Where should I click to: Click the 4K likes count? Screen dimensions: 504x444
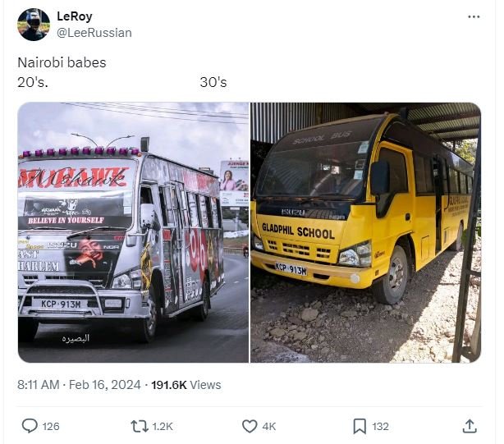pos(269,426)
